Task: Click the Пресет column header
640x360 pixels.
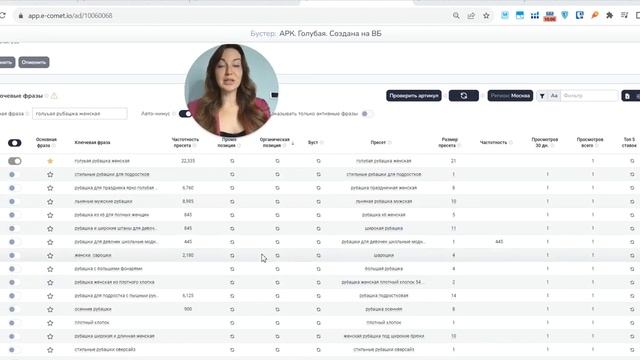Action: pyautogui.click(x=378, y=142)
